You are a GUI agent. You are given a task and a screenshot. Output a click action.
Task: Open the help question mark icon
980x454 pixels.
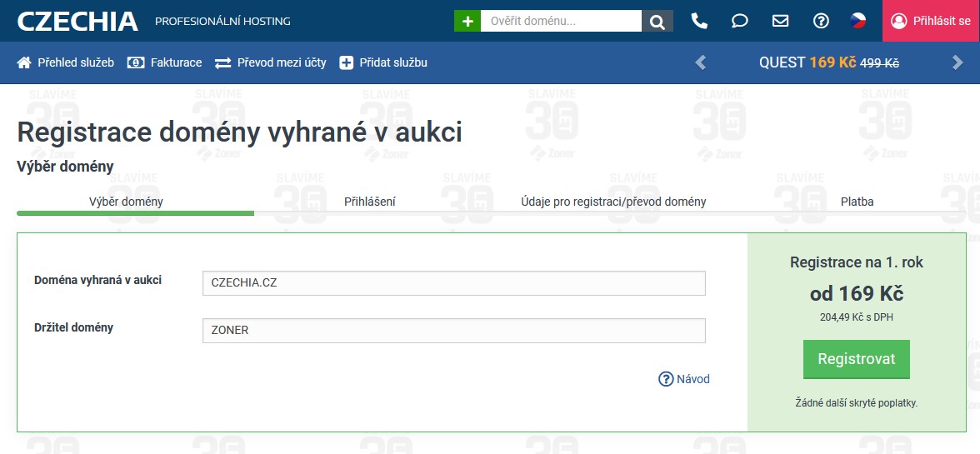click(821, 21)
